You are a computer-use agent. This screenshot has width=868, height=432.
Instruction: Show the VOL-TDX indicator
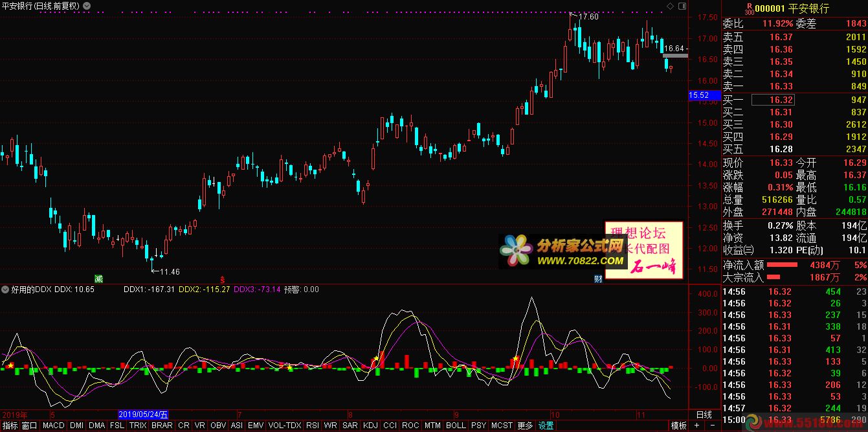pos(285,426)
